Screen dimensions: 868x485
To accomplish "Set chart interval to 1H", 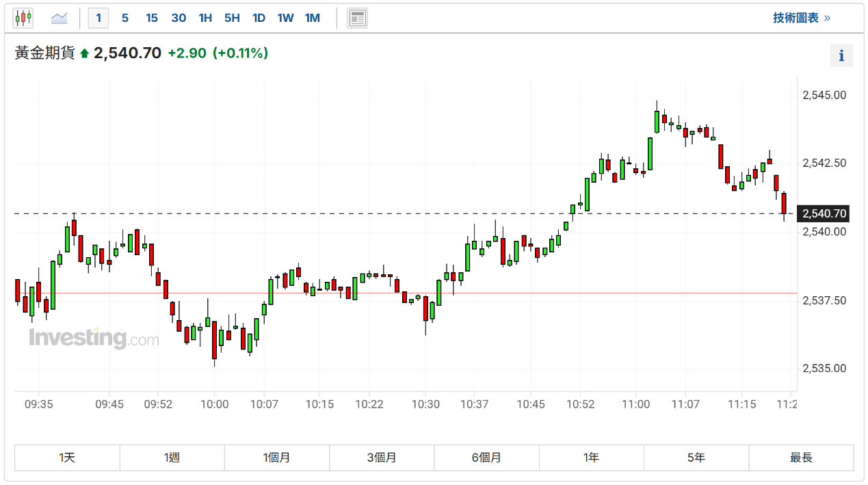I will point(205,18).
